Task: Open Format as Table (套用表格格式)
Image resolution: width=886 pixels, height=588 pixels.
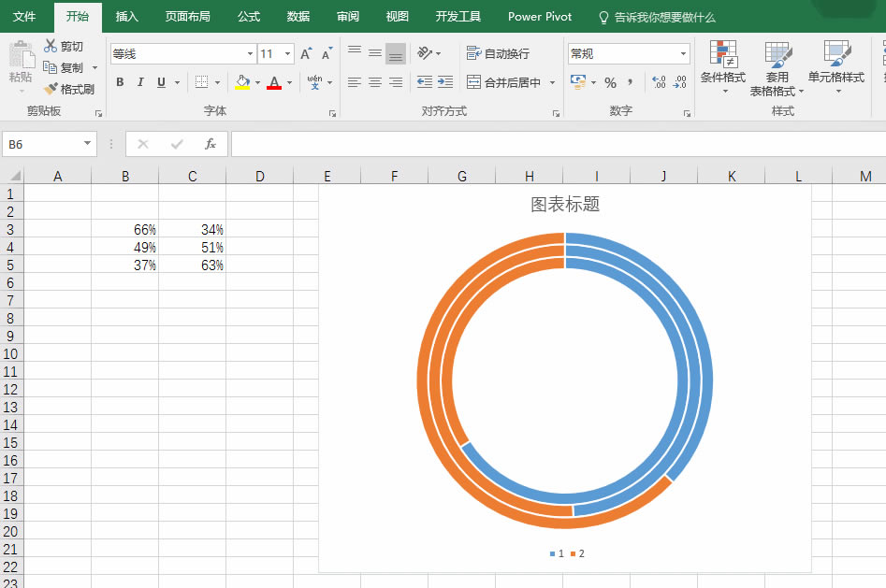Action: (777, 68)
